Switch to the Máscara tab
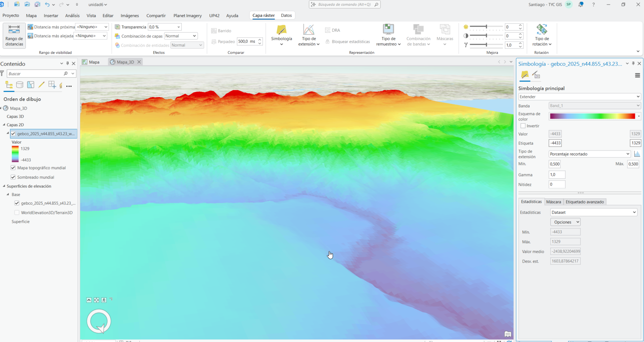This screenshot has height=342, width=644. pos(553,202)
